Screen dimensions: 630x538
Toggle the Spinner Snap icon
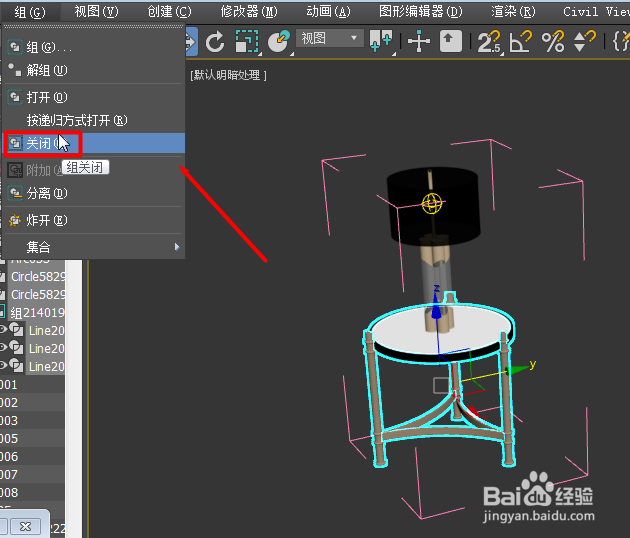(584, 41)
